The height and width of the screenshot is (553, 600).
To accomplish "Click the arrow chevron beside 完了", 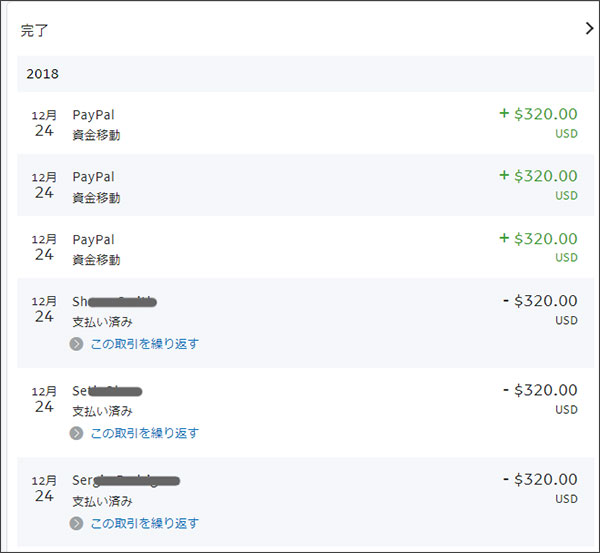I will 588,29.
